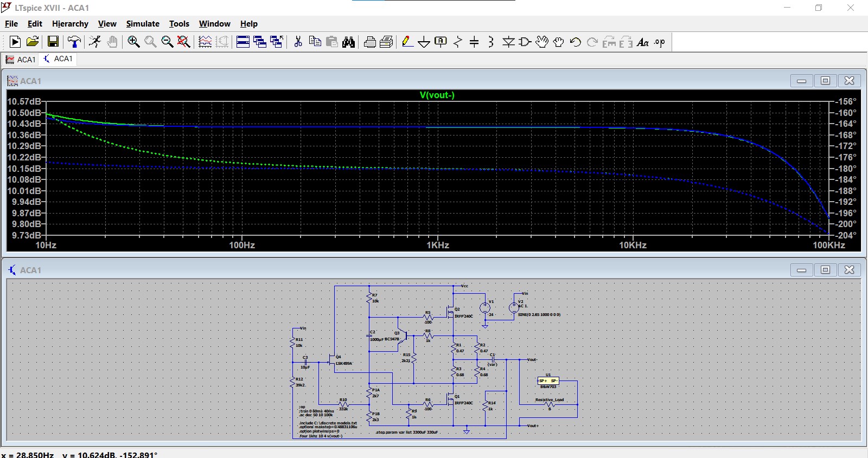Save the schematic with the floppy icon
The image size is (868, 458).
coord(53,42)
